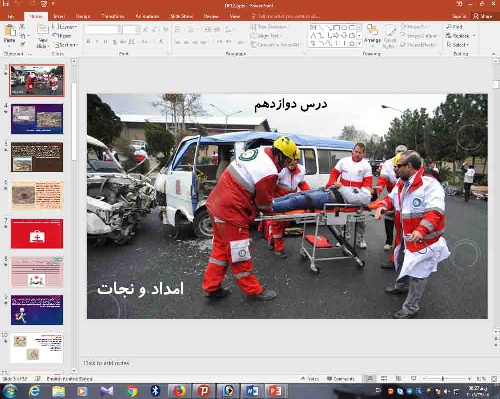The height and width of the screenshot is (399, 500).
Task: Click the Find tool in Editing group
Action: (x=455, y=27)
